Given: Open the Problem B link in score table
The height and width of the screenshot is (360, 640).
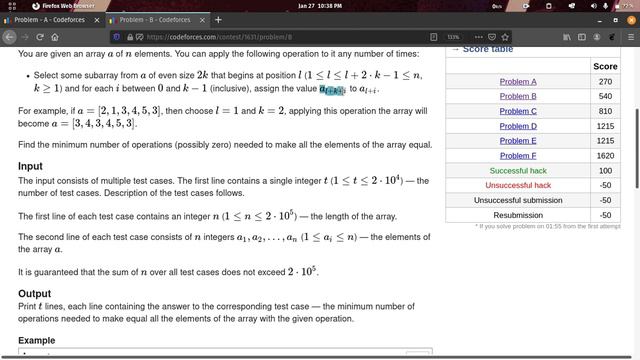Looking at the screenshot, I should [x=518, y=96].
